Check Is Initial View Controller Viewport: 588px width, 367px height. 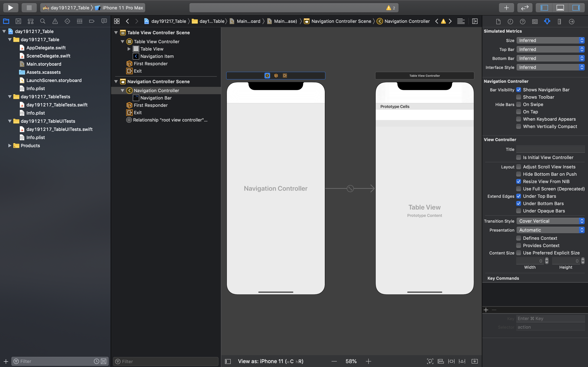(519, 158)
